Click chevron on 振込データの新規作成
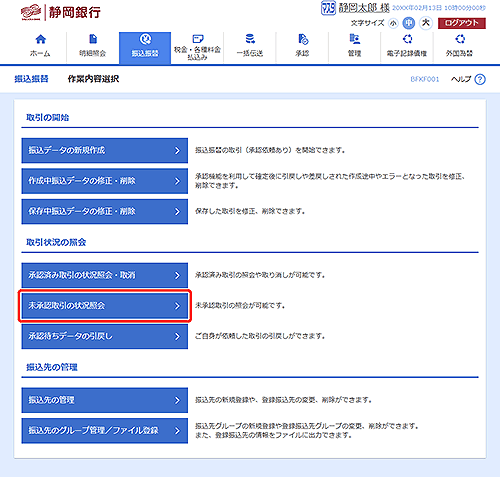 [x=177, y=151]
